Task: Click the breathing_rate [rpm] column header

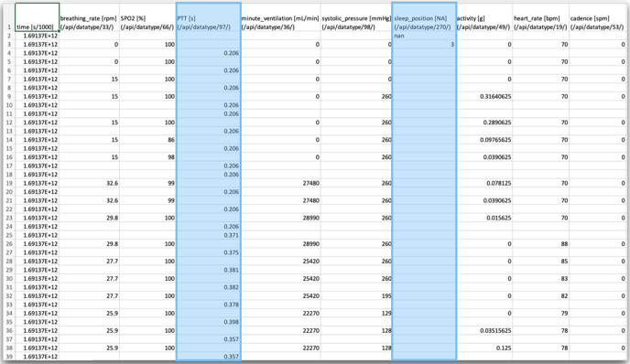Action: point(89,17)
